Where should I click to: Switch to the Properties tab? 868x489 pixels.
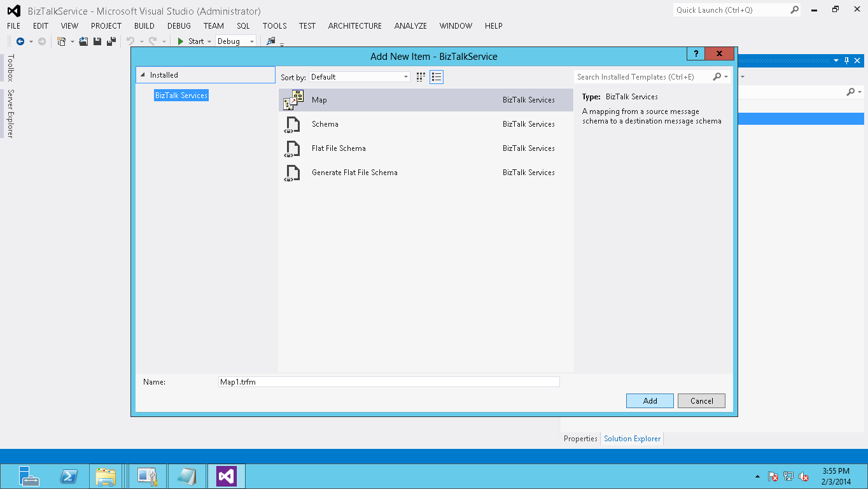pos(580,439)
